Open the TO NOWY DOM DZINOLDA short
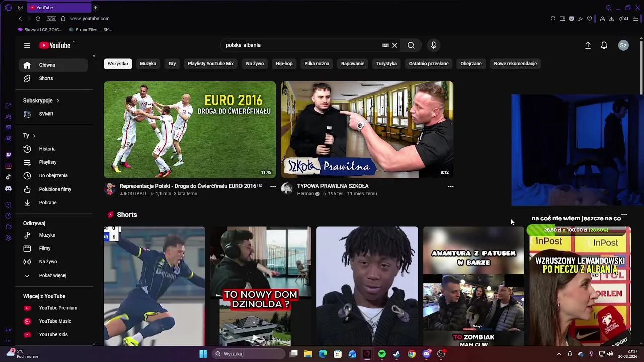Viewport: 644px width, 362px height. pos(261,286)
